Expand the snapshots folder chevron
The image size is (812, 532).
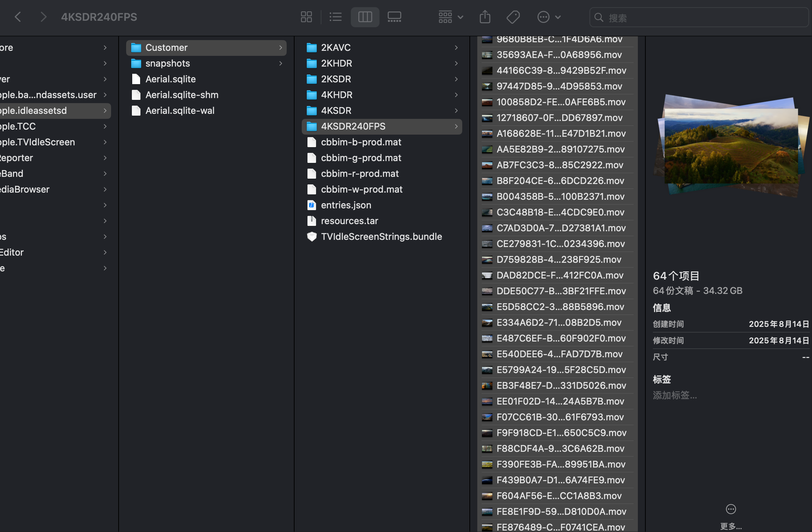[x=281, y=63]
